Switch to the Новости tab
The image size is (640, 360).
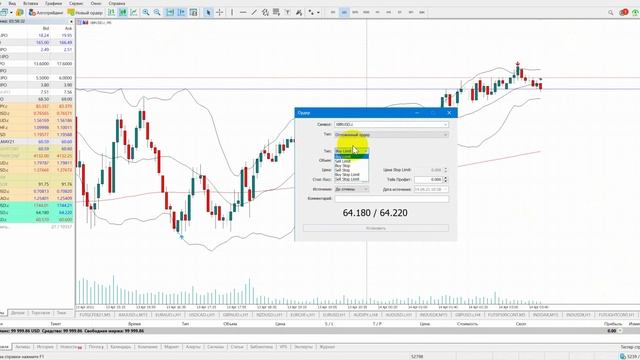tap(71, 347)
